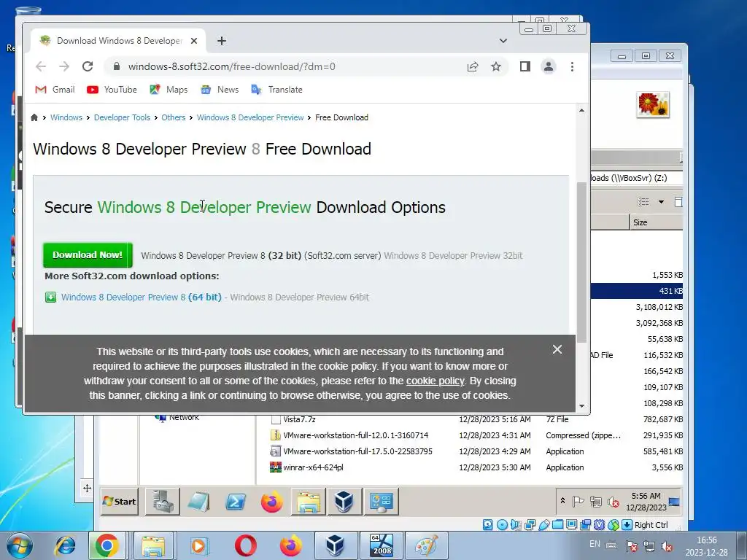
Task: Bookmark this page with the star icon
Action: pos(496,66)
